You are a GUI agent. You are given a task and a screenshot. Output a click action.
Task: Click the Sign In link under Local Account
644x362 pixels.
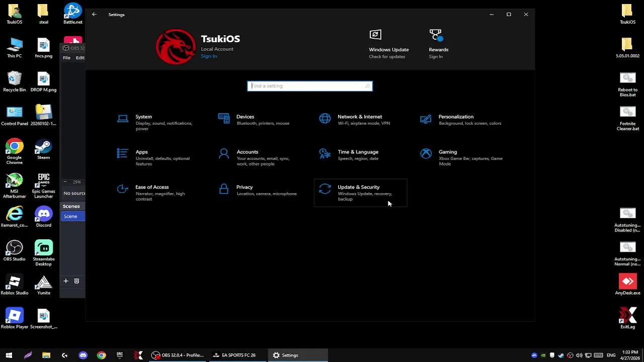click(x=209, y=56)
